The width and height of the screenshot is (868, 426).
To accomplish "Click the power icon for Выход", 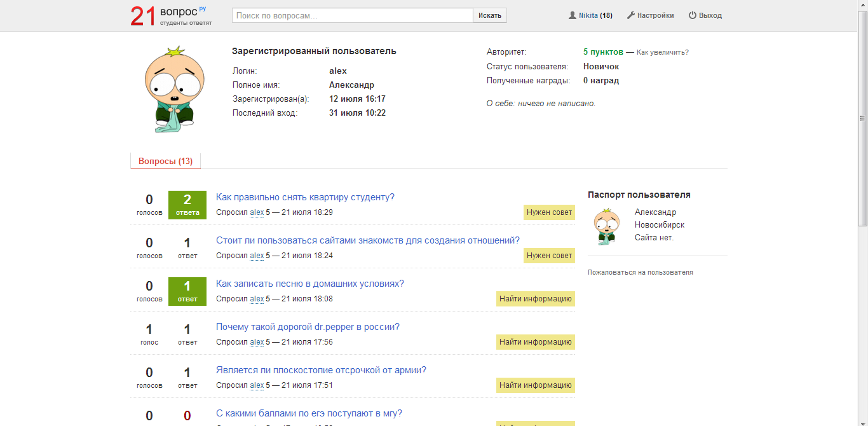I will point(693,15).
